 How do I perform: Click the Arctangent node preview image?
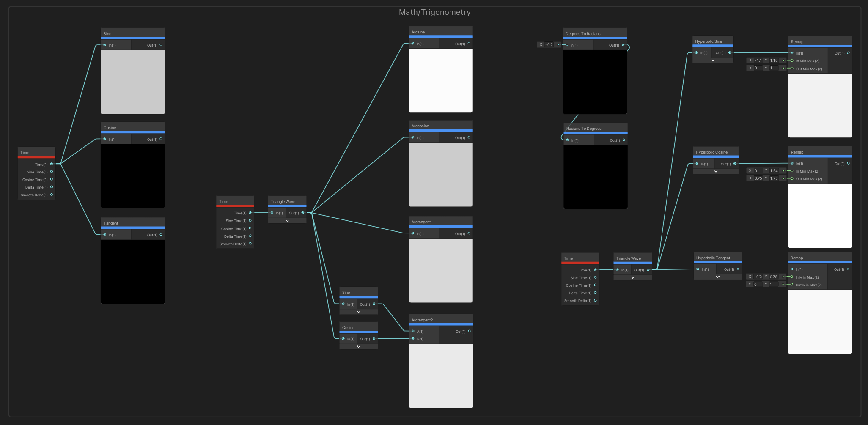(440, 270)
